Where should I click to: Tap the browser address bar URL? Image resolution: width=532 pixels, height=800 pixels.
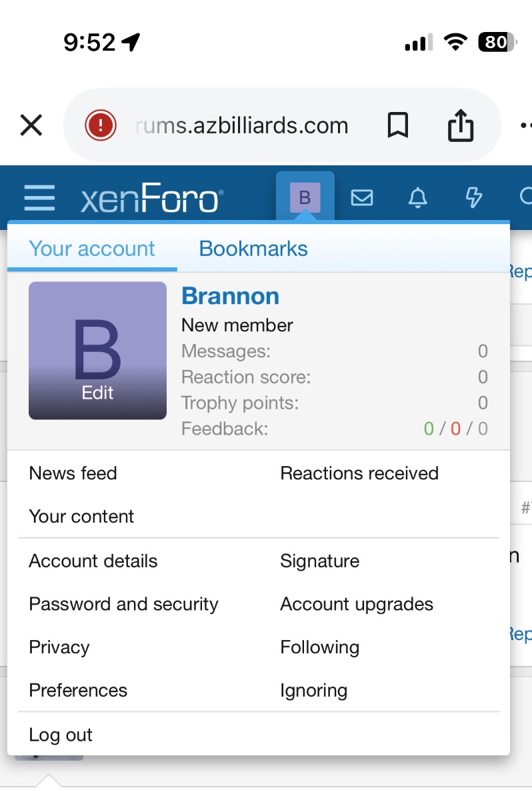[241, 125]
